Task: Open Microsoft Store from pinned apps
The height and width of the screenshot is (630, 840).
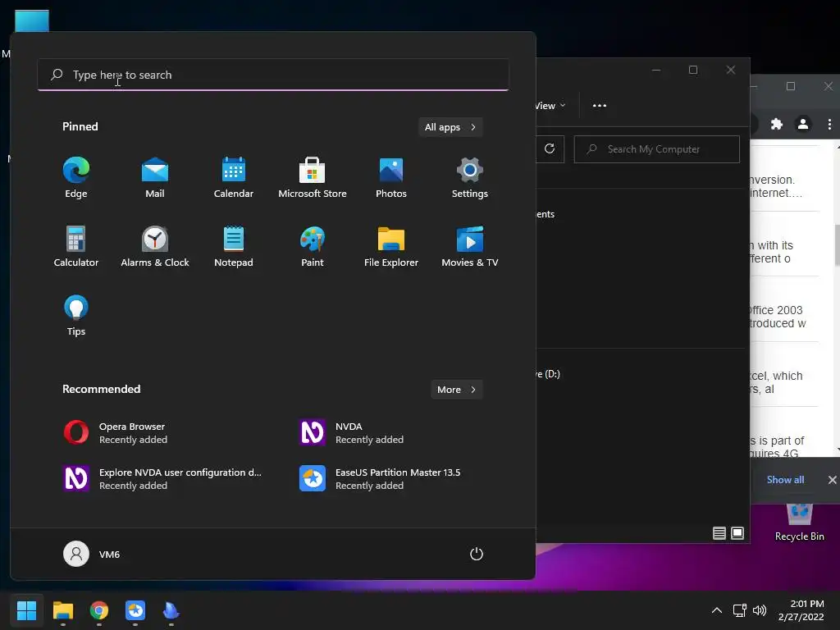Action: 313,178
